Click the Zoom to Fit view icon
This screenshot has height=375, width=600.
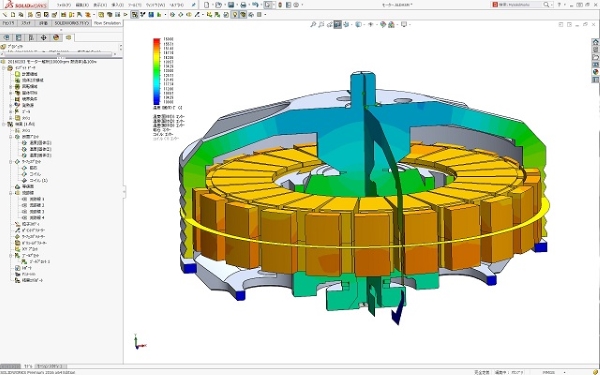pyautogui.click(x=313, y=24)
